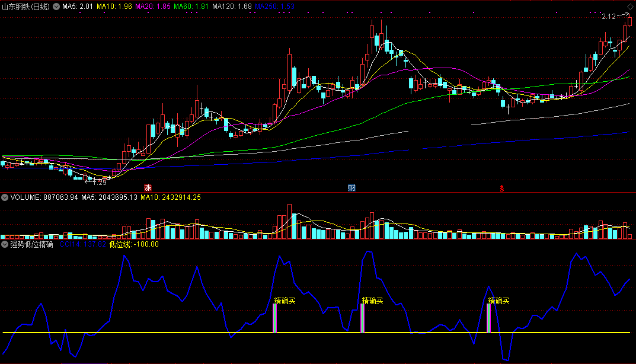Image resolution: width=636 pixels, height=364 pixels.
Task: Expand the 强势低位精确 indicator dropdown arrow
Action: click(5, 244)
